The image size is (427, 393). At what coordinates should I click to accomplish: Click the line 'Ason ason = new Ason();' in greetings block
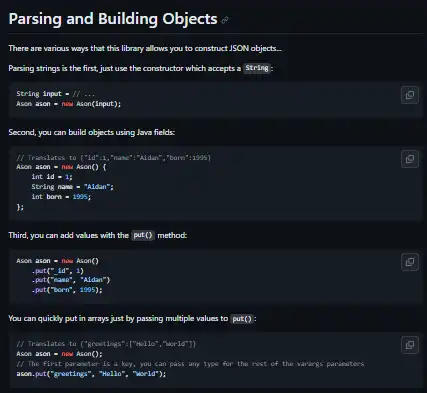(59, 354)
